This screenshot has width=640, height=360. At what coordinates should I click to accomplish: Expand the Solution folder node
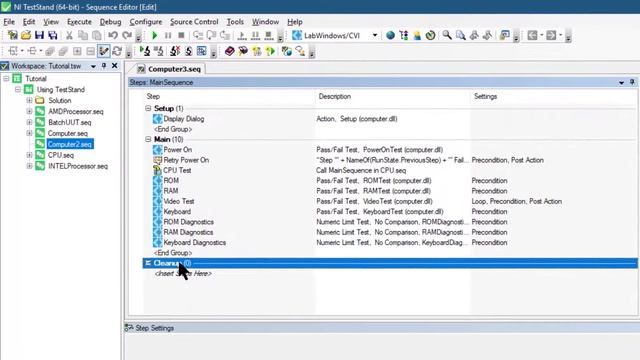tap(29, 100)
